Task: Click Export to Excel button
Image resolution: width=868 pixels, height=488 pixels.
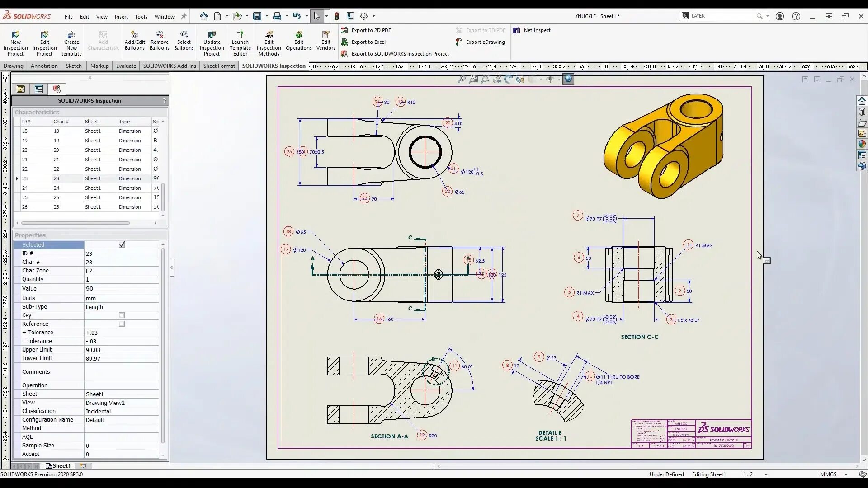Action: click(x=368, y=42)
